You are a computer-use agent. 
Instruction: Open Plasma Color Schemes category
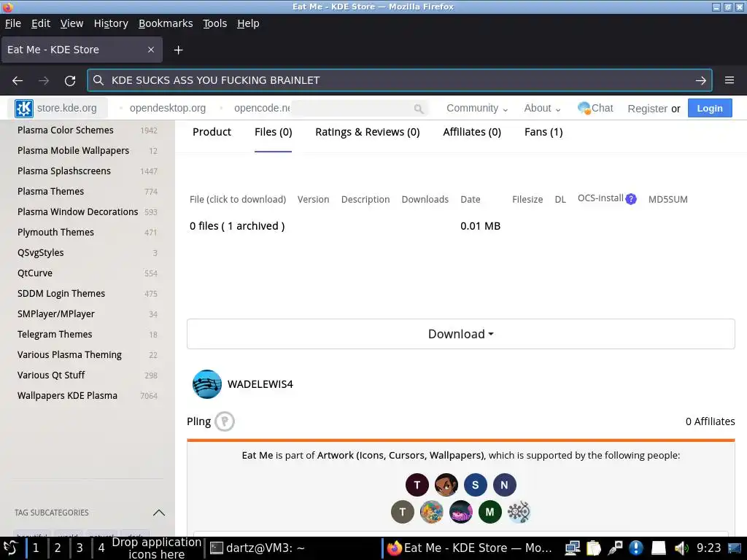(65, 130)
